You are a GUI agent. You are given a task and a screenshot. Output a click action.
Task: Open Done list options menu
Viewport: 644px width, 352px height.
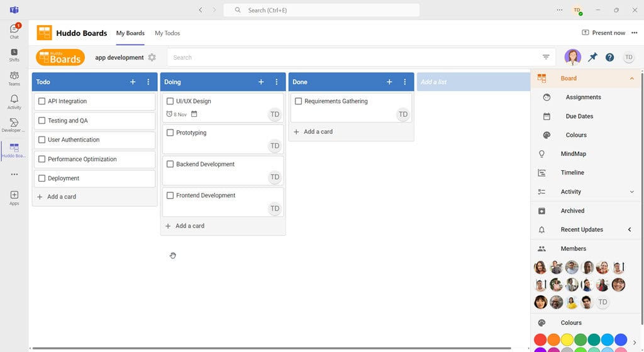[x=405, y=82]
